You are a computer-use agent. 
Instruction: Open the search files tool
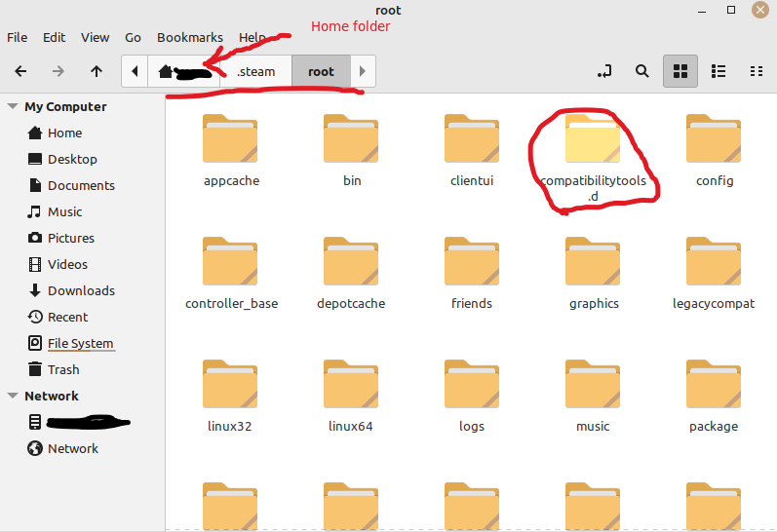coord(642,71)
